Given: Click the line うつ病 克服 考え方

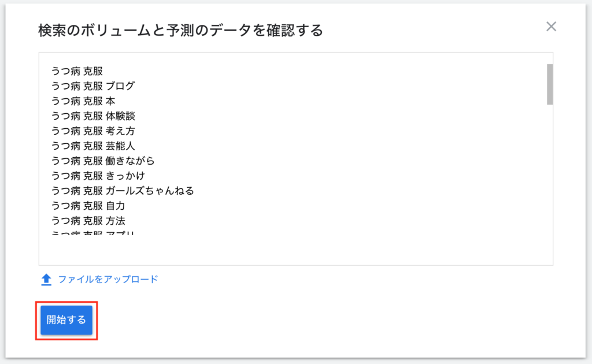Looking at the screenshot, I should [93, 131].
